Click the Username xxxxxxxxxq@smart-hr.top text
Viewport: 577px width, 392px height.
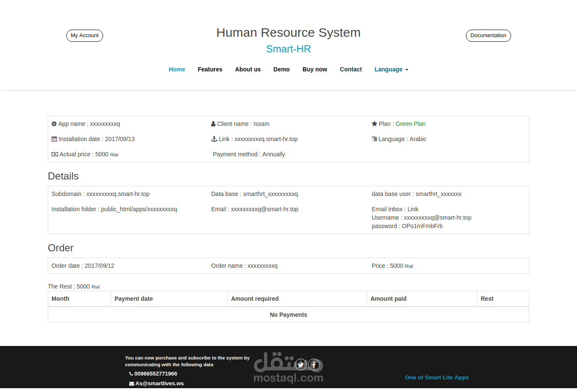click(x=422, y=218)
